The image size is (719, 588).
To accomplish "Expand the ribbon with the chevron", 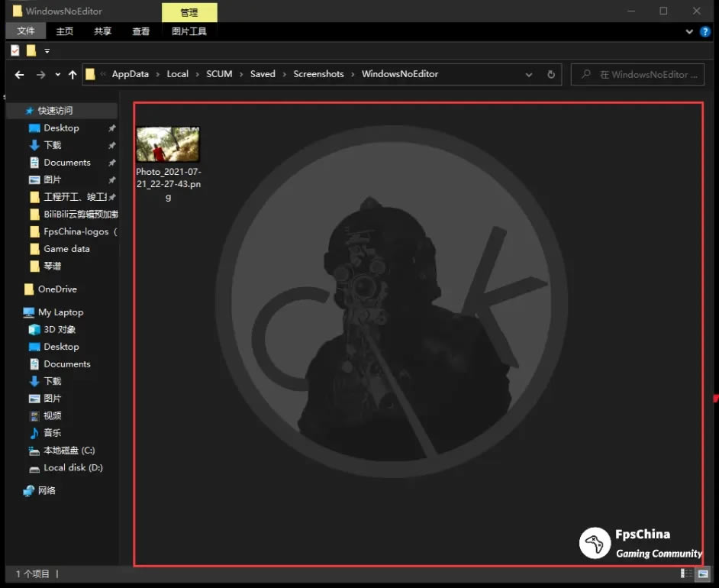I will [x=690, y=31].
